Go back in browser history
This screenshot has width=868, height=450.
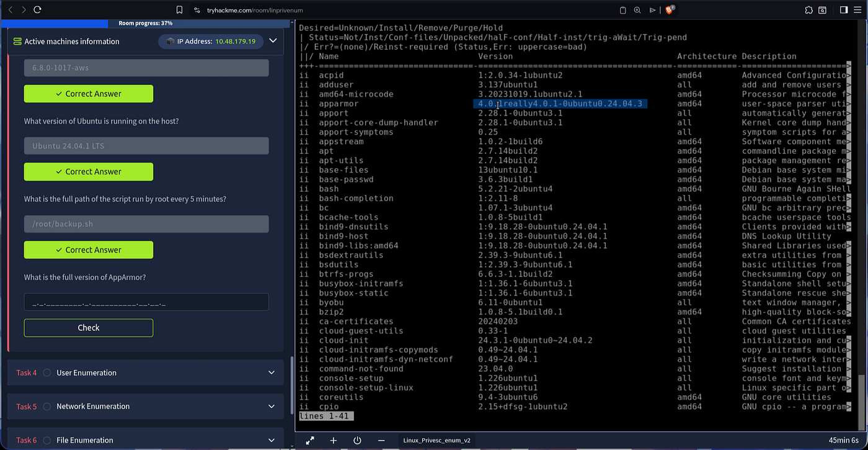10,10
